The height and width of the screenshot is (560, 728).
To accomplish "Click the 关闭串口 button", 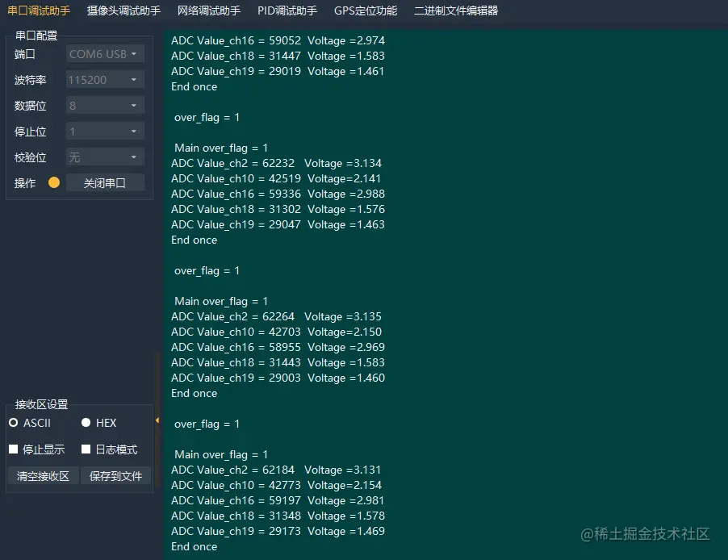I will click(x=105, y=183).
